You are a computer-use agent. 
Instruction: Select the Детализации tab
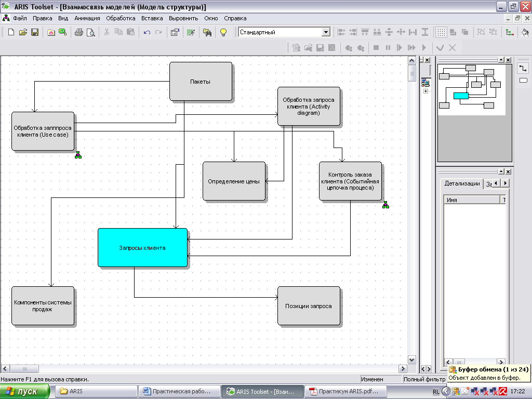pos(462,183)
